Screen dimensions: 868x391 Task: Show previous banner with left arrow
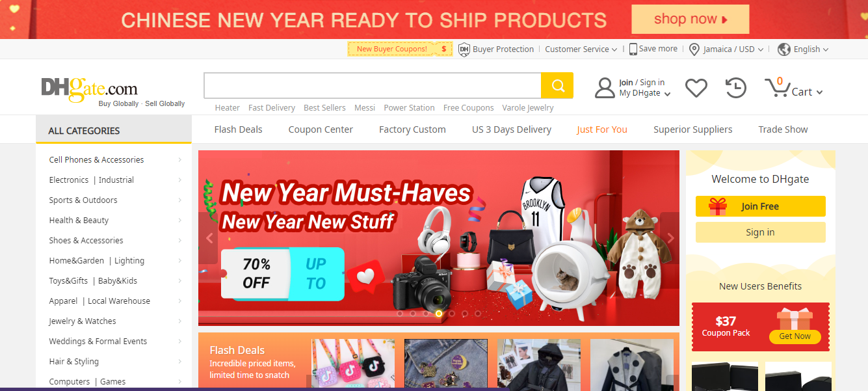(209, 238)
